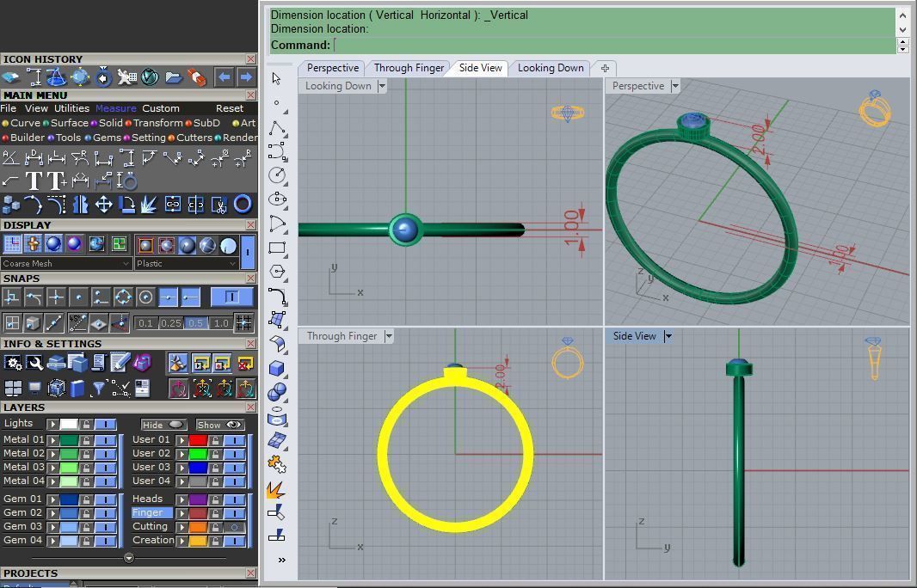This screenshot has width=917, height=588.
Task: Toggle the lock on User 02 layer
Action: pyautogui.click(x=215, y=454)
